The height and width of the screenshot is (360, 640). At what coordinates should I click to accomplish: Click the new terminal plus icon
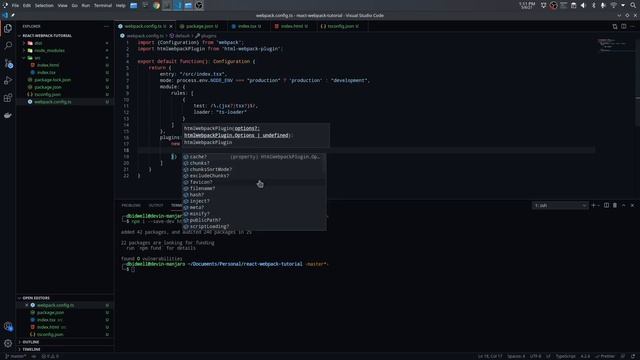click(593, 205)
